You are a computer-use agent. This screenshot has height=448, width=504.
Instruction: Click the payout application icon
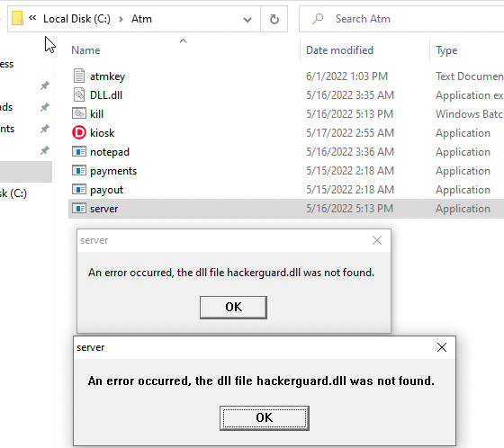tap(79, 189)
